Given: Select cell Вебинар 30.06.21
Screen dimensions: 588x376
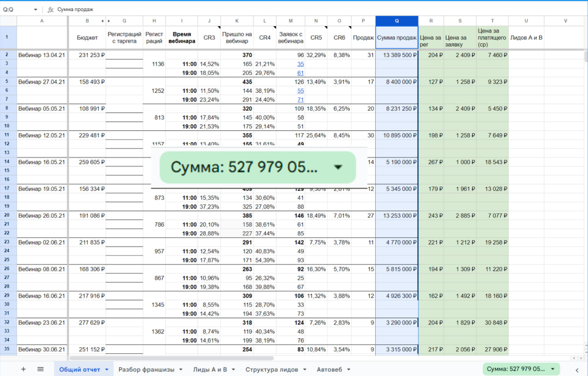Looking at the screenshot, I should click(42, 349).
